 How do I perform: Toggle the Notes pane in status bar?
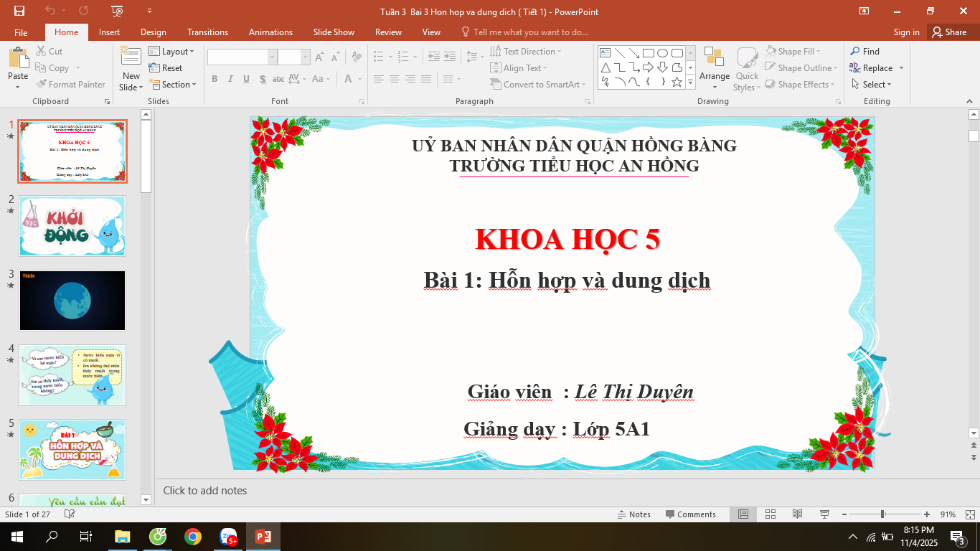pyautogui.click(x=634, y=514)
